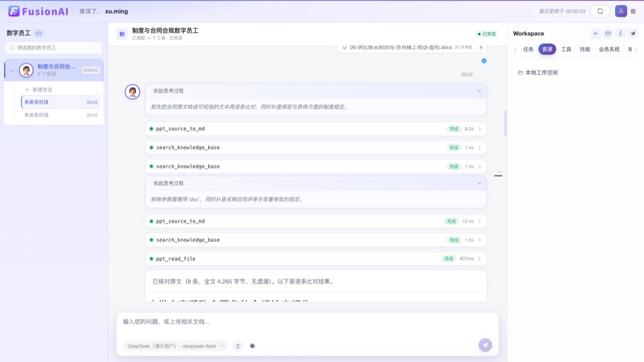This screenshot has height=362, width=644.
Task: Open the 技能 tab
Action: click(585, 50)
